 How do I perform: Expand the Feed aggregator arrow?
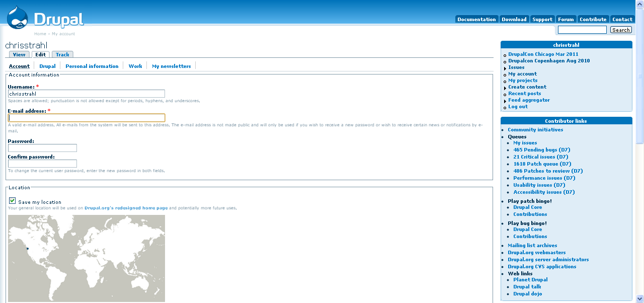(x=505, y=101)
